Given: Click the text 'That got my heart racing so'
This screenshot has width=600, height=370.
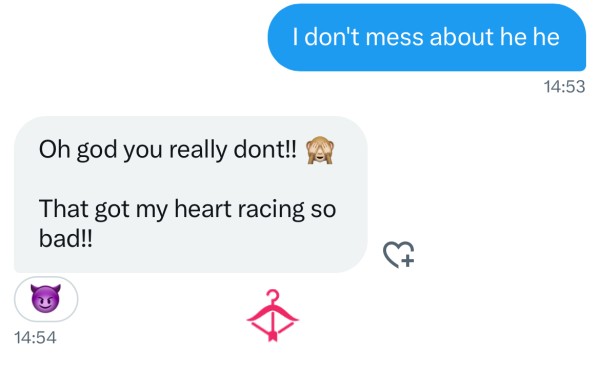Looking at the screenshot, I should pos(188,210).
